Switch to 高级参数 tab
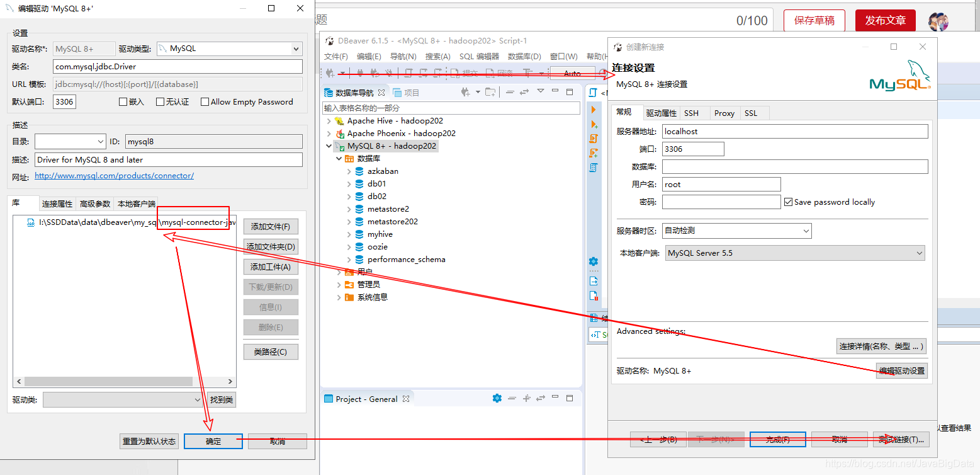This screenshot has width=980, height=475. pos(95,203)
